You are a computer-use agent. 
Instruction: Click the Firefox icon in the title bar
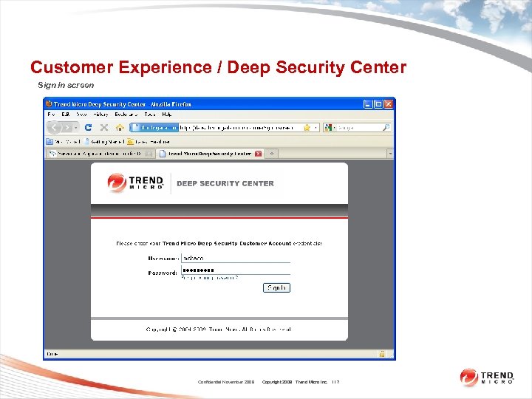(49, 104)
